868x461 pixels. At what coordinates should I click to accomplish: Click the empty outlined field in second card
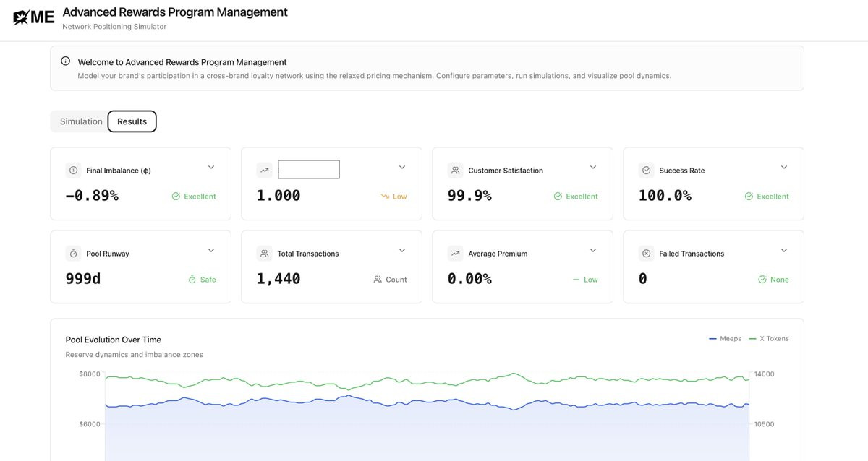[309, 170]
